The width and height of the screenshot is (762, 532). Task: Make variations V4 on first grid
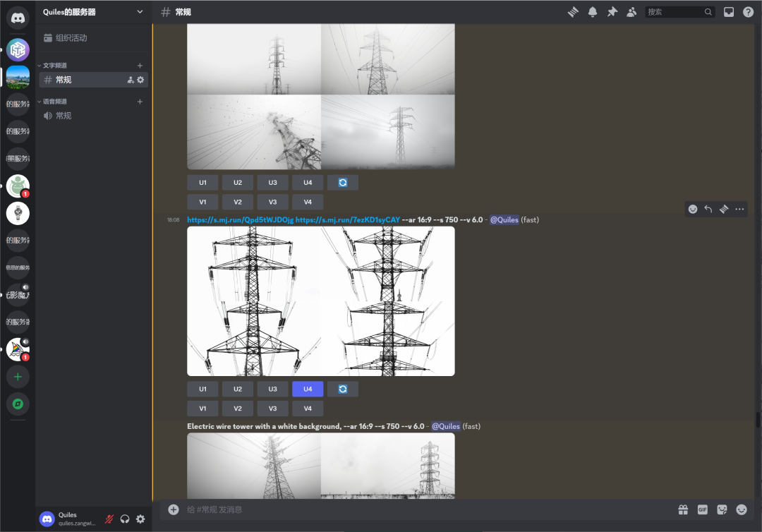(308, 202)
